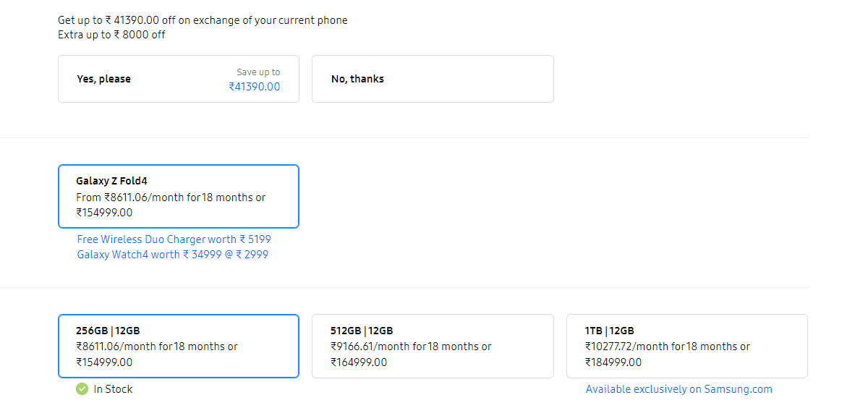Follow 'Available exclusively on Samsung.com' link
This screenshot has height=408, width=868.
pyautogui.click(x=678, y=389)
